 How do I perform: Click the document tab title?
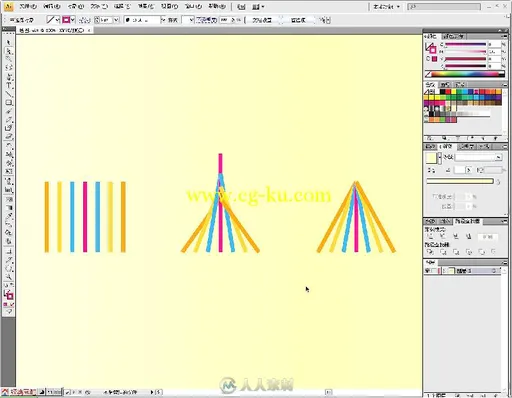coord(52,30)
